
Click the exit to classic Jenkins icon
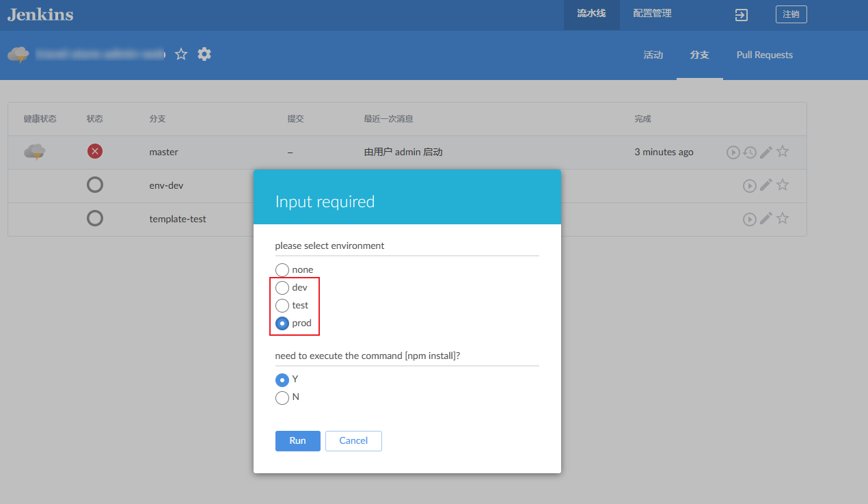(741, 15)
